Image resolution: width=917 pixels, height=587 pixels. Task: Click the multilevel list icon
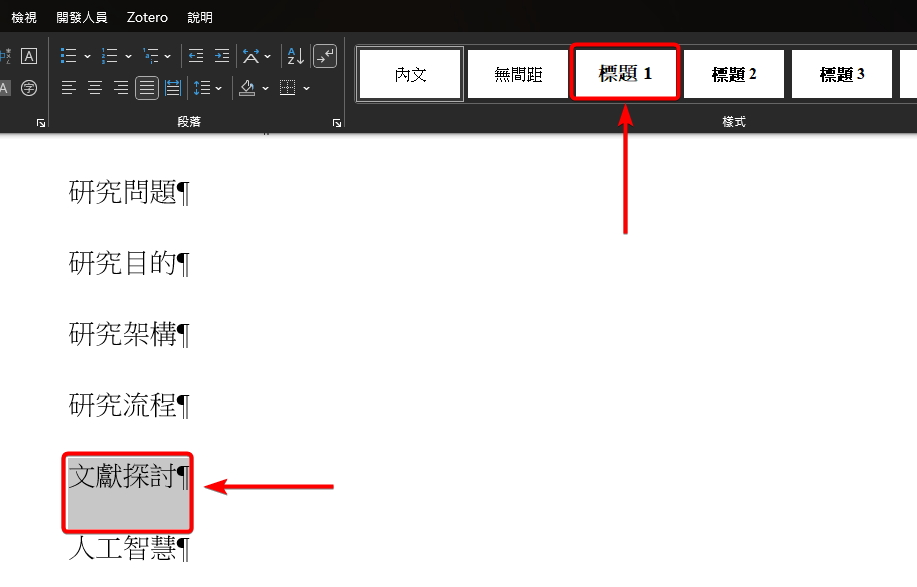point(151,56)
